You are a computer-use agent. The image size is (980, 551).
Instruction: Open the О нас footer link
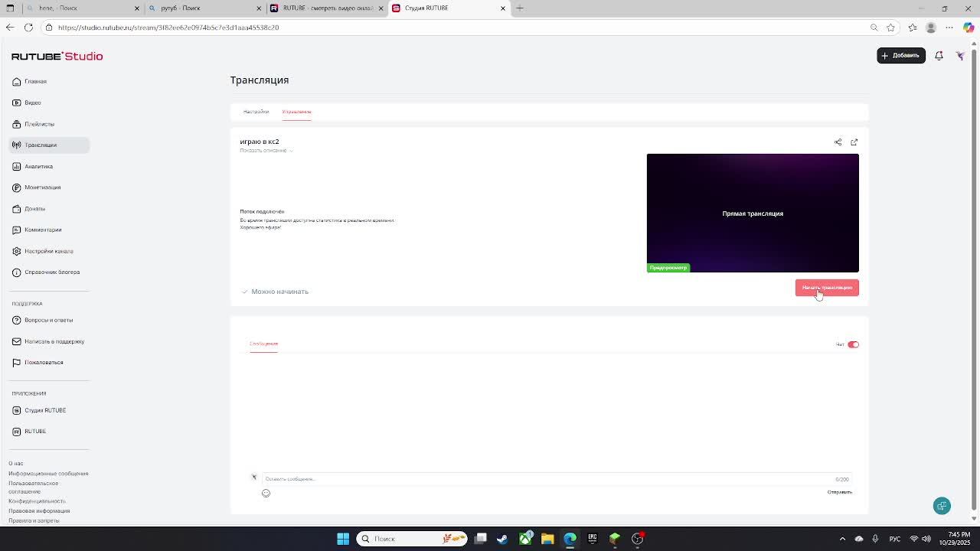tap(16, 464)
